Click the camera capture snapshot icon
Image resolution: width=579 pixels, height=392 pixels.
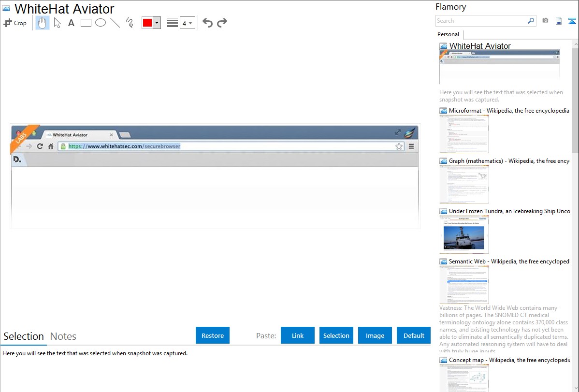coord(545,21)
